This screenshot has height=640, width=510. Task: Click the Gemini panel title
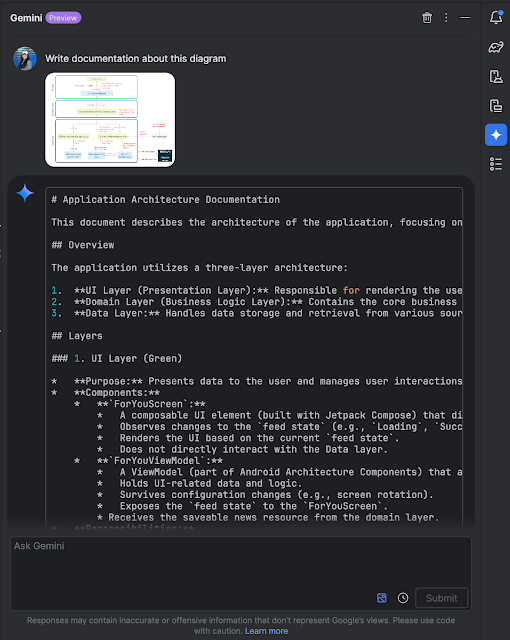pyautogui.click(x=26, y=18)
